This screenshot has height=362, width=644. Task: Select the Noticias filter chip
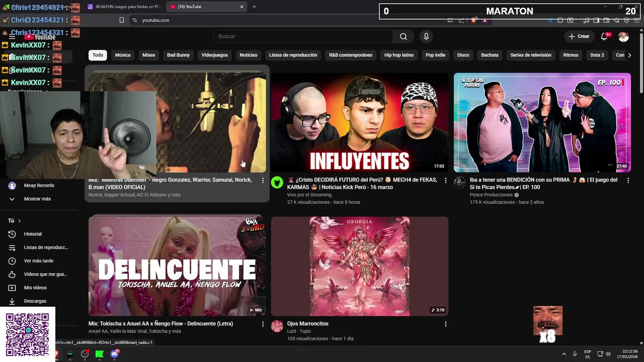tap(249, 55)
